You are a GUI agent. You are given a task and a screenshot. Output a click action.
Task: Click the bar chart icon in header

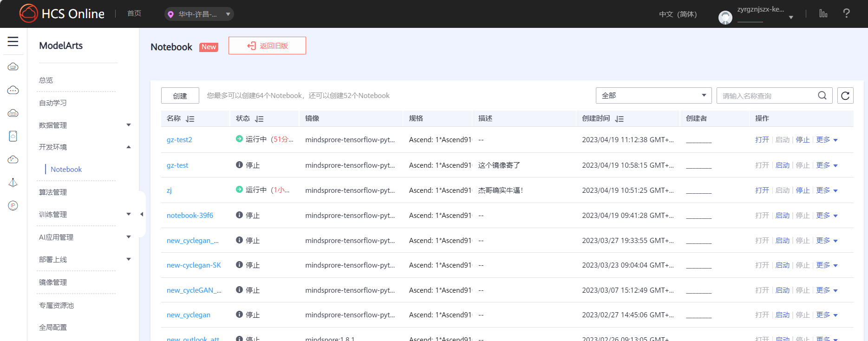coord(823,13)
